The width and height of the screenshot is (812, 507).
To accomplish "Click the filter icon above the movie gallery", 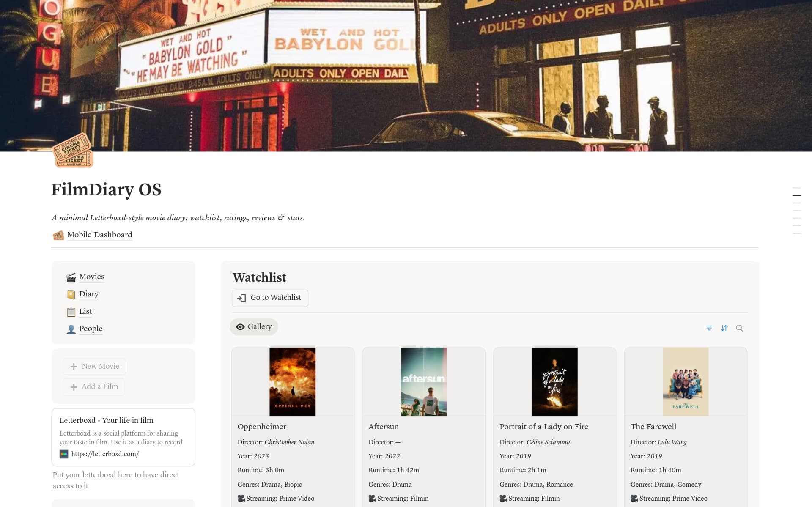I will tap(709, 328).
